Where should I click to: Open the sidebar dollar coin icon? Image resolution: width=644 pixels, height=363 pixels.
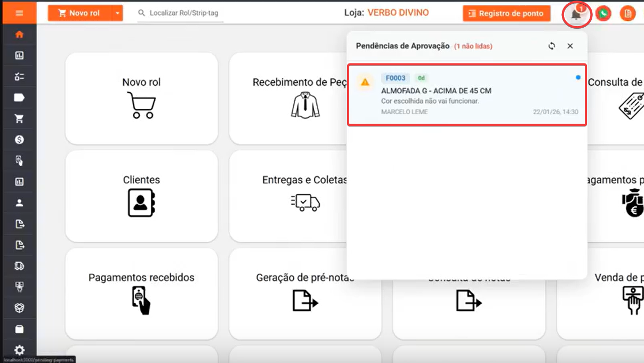tap(19, 140)
